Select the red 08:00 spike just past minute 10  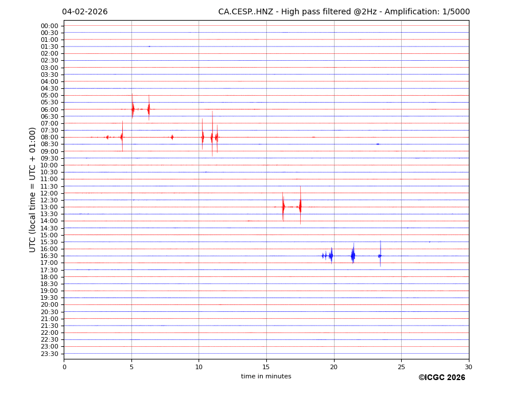tap(203, 137)
